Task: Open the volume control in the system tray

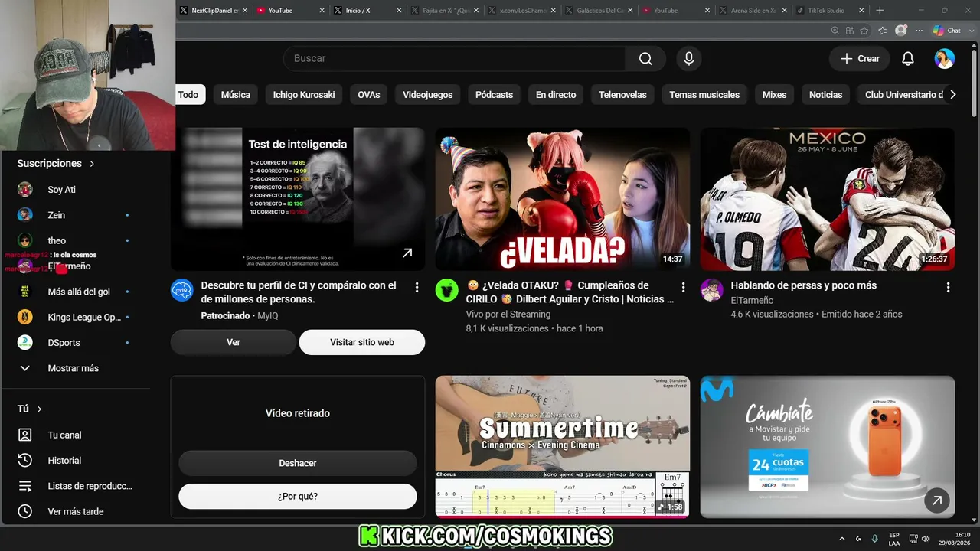Action: click(x=926, y=539)
